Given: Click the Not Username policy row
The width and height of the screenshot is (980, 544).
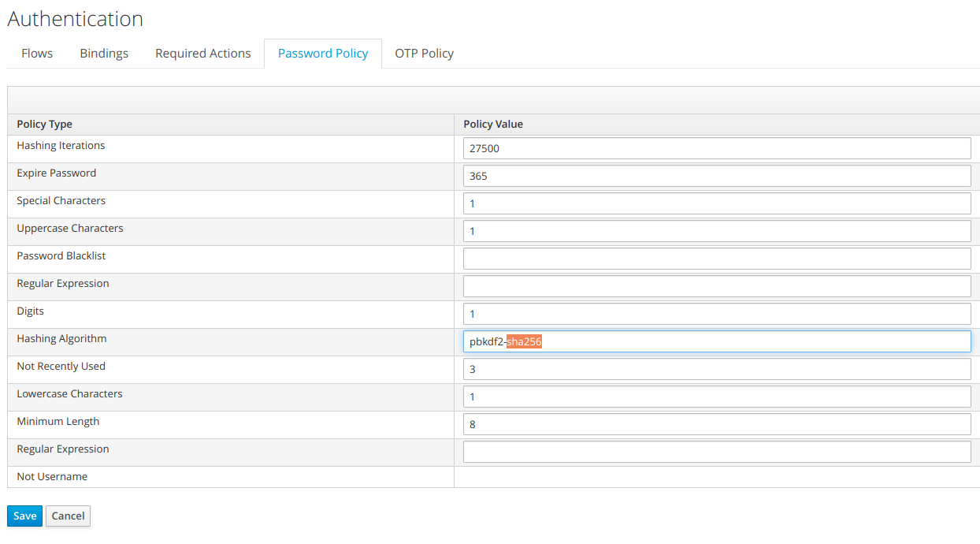Looking at the screenshot, I should pyautogui.click(x=230, y=476).
